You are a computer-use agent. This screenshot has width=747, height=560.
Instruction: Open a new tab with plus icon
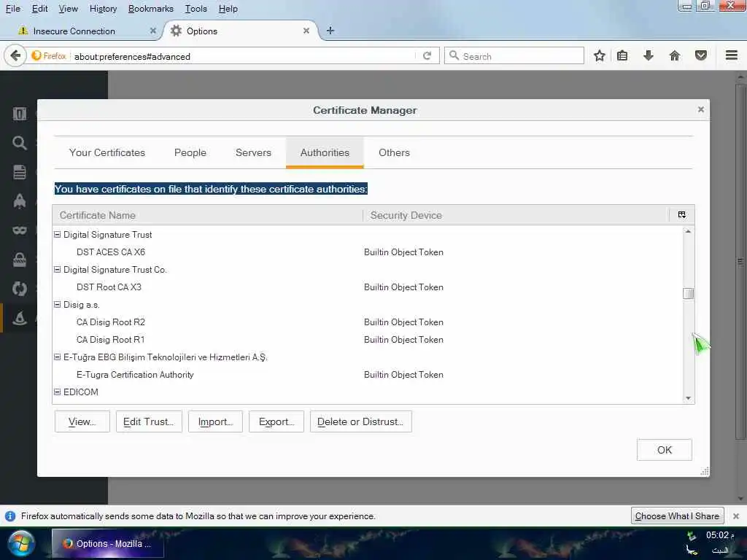(x=330, y=31)
